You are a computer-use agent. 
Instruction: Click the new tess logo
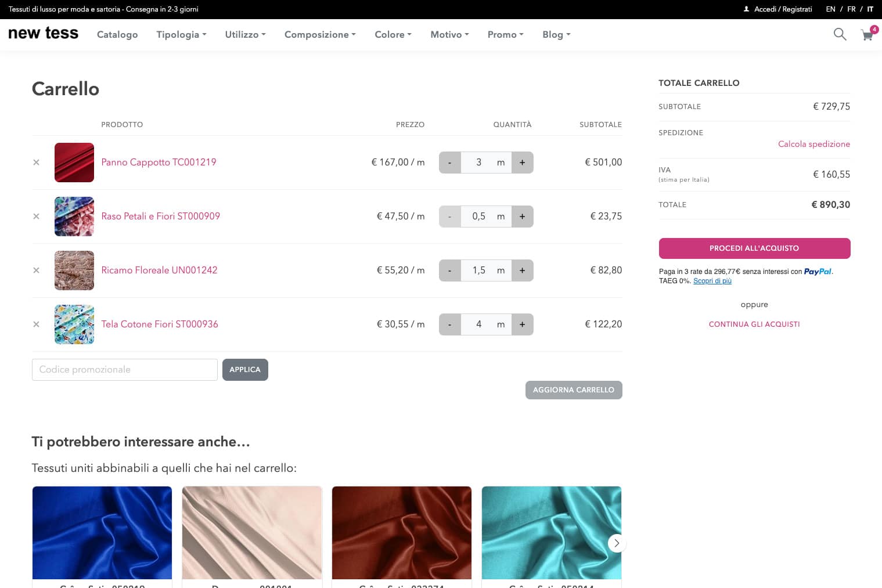(43, 34)
